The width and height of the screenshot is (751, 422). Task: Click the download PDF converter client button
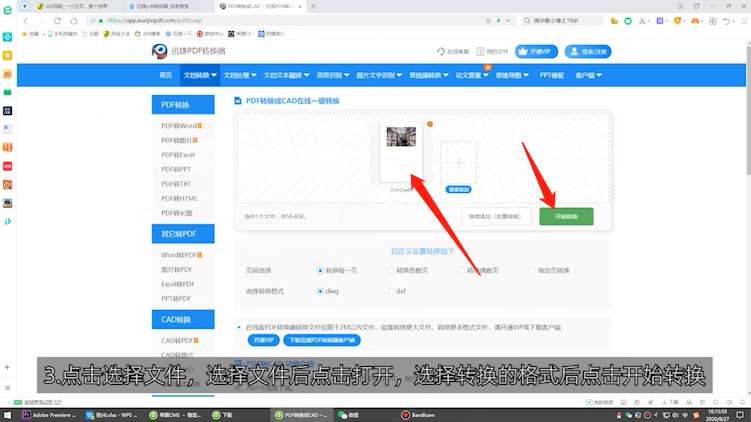pyautogui.click(x=322, y=340)
